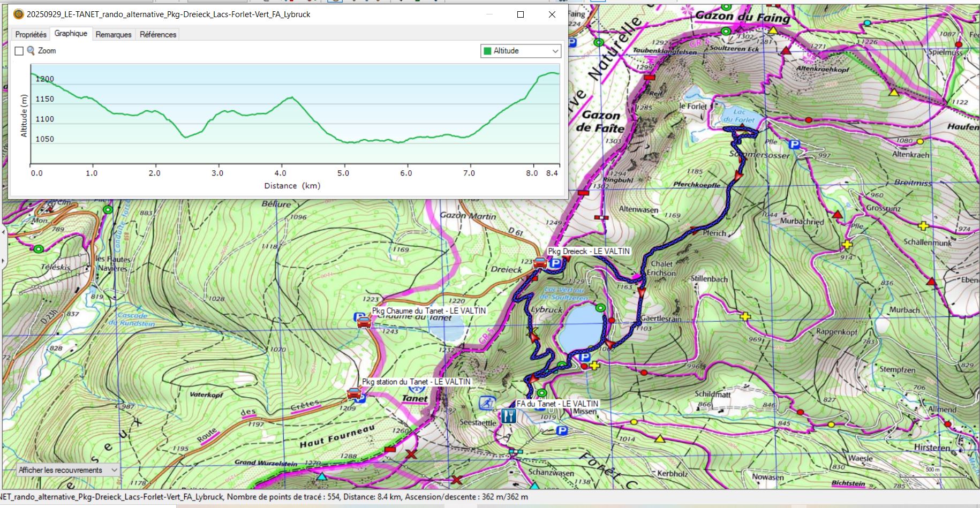Click the parking symbol near Lac du Forlet
The height and width of the screenshot is (508, 980).
(794, 145)
